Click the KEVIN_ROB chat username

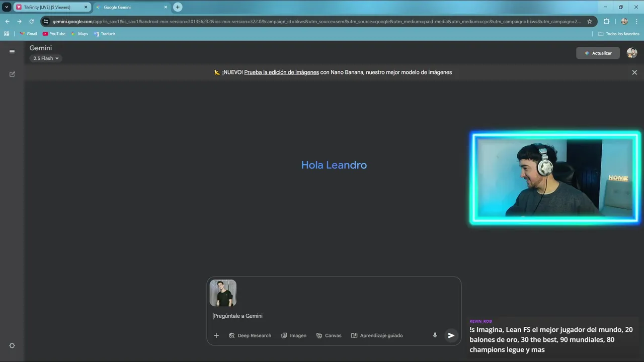[x=480, y=321]
